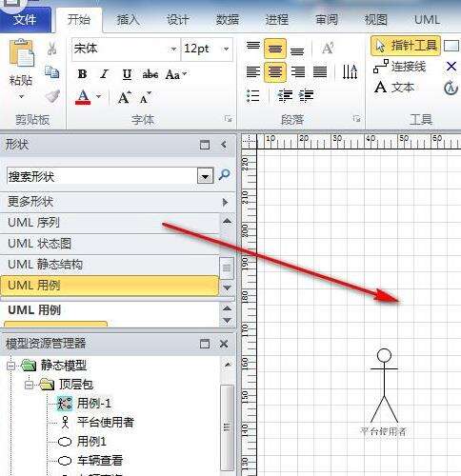Click the Cut scissors icon
This screenshot has width=461, height=476.
tap(52, 49)
